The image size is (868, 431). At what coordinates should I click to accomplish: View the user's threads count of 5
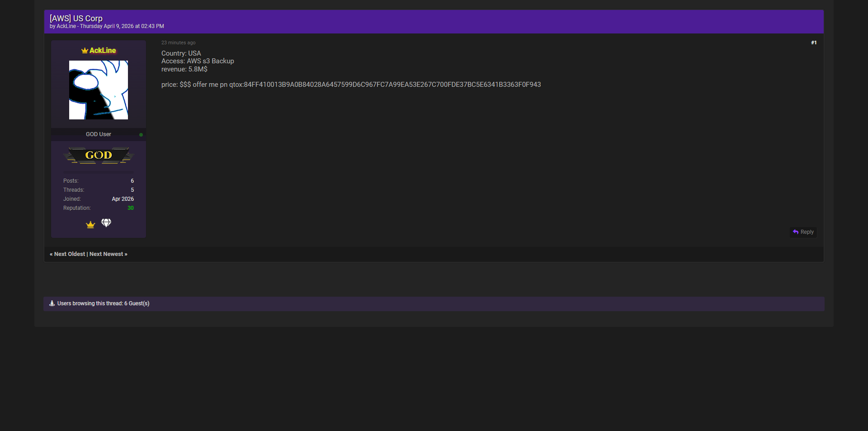tap(132, 190)
